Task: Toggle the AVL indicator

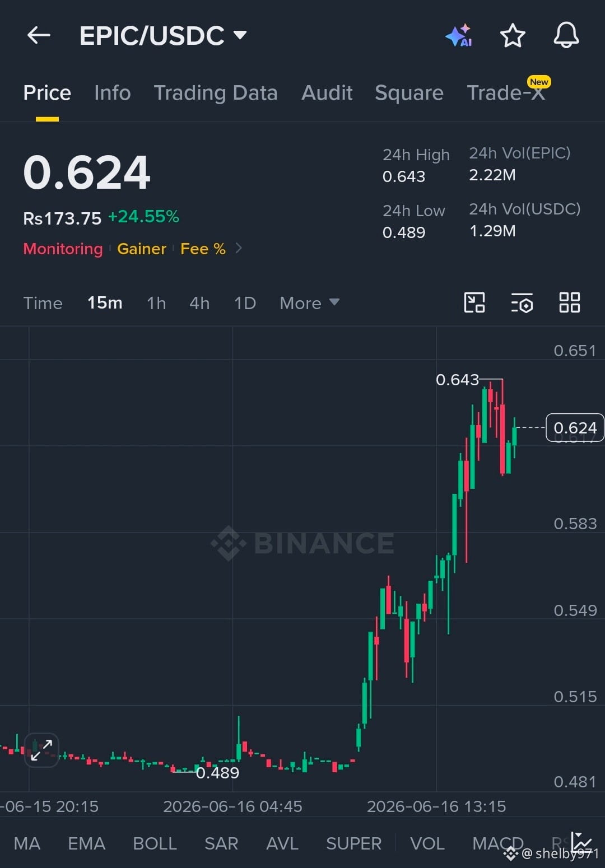Action: [x=282, y=843]
